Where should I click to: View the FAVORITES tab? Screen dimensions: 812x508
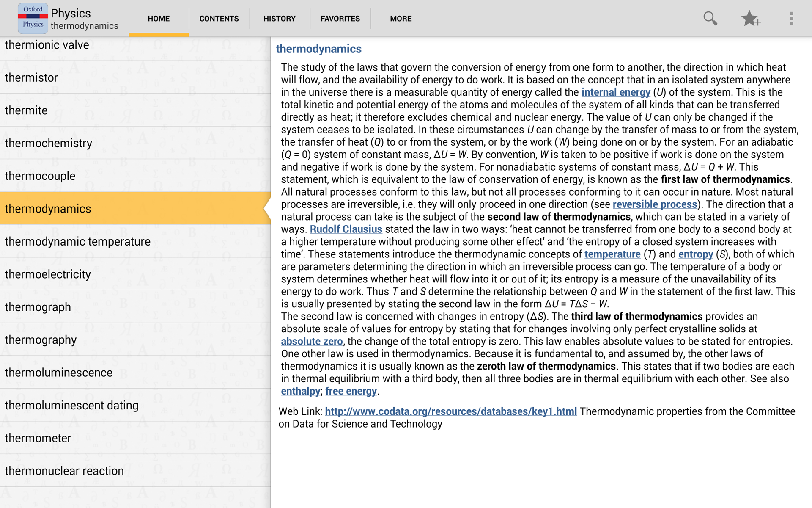tap(340, 18)
